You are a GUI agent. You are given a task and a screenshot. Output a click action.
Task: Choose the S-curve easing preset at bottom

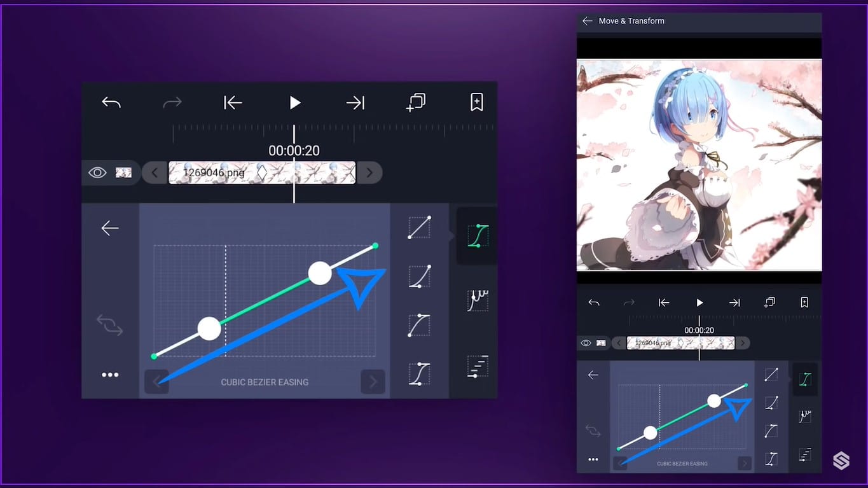(x=419, y=373)
